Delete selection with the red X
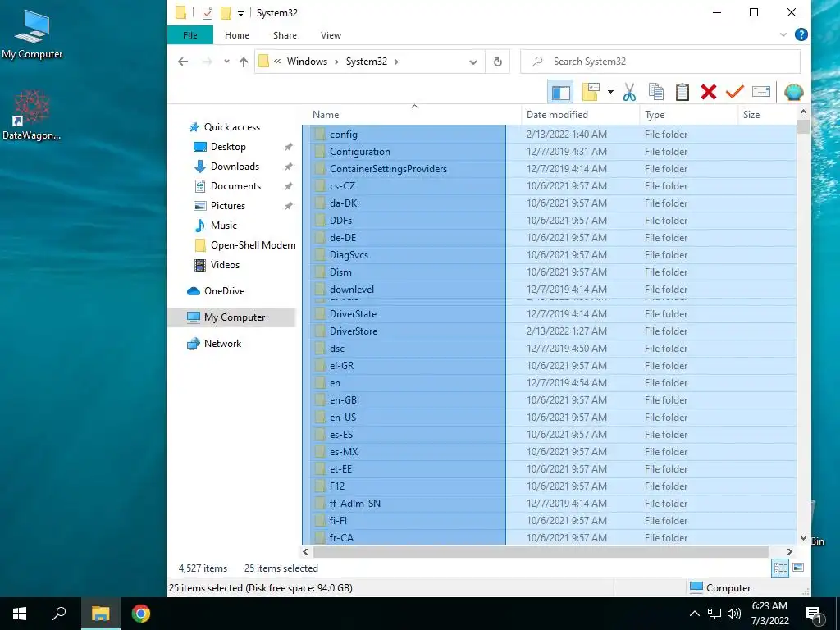 point(708,92)
